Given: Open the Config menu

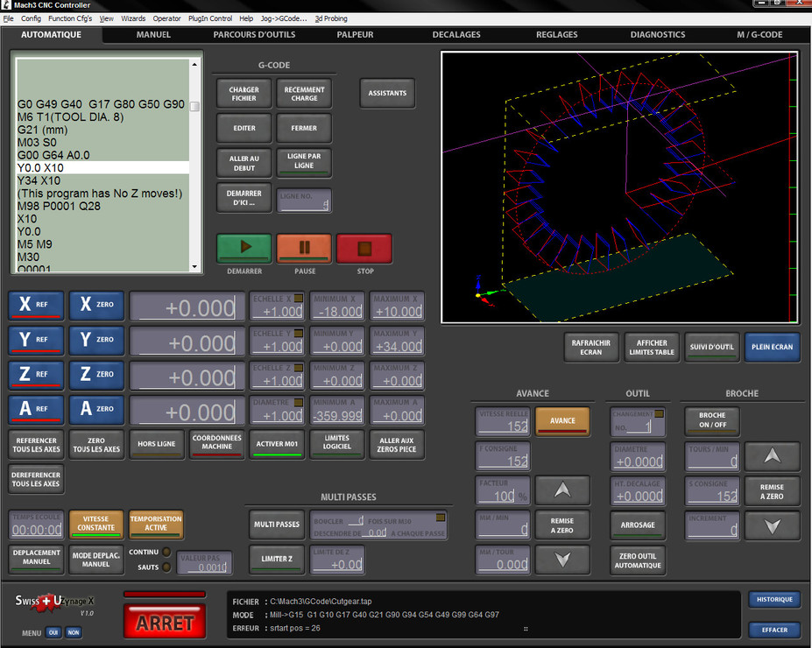Looking at the screenshot, I should pyautogui.click(x=31, y=18).
